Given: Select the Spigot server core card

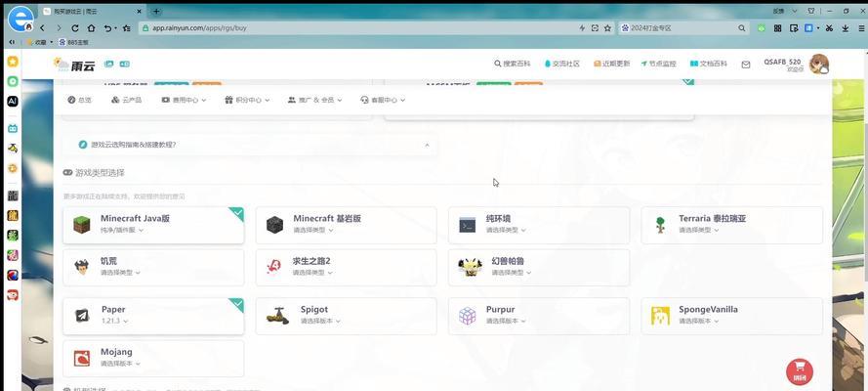Looking at the screenshot, I should click(346, 317).
